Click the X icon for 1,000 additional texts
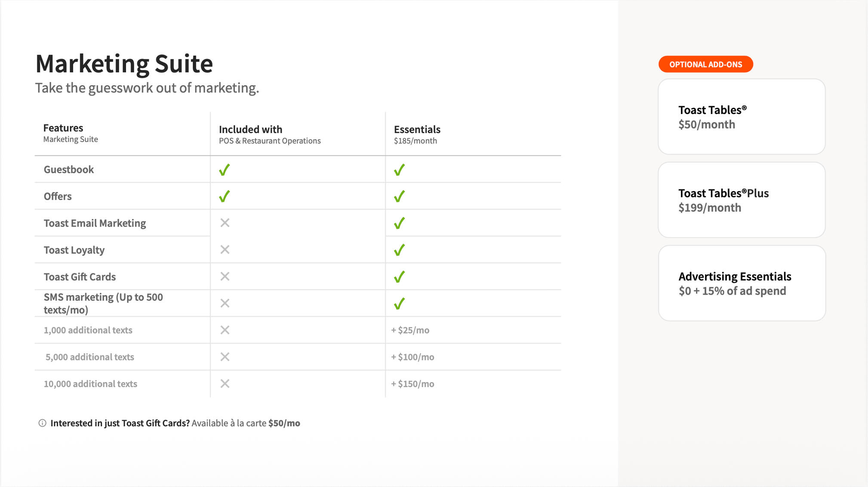 pos(225,330)
